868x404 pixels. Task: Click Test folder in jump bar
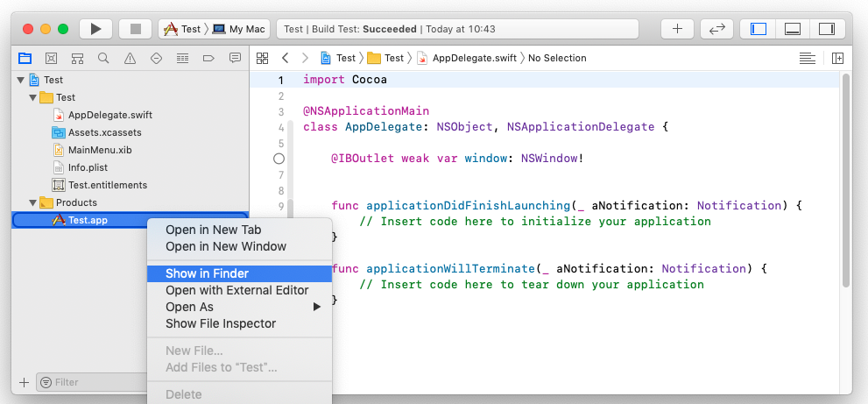[x=386, y=58]
